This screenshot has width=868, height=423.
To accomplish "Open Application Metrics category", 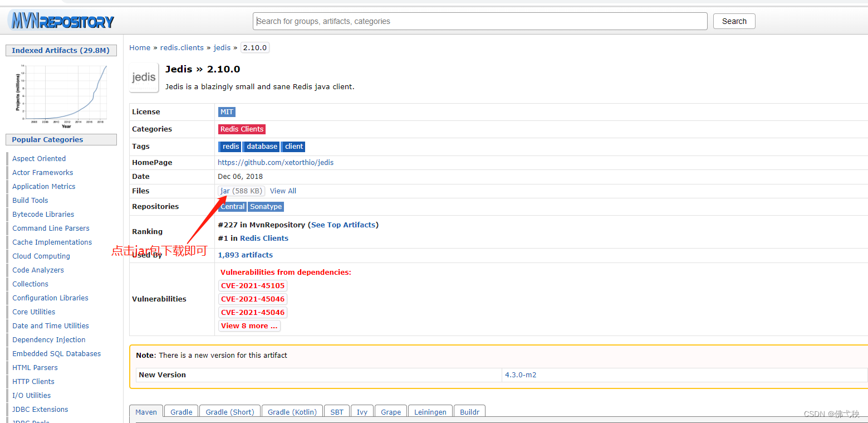I will 44,187.
